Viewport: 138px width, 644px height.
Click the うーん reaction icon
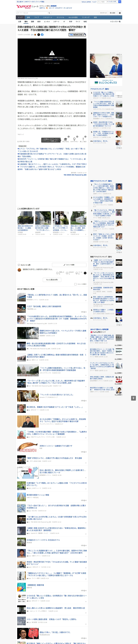click(77, 273)
